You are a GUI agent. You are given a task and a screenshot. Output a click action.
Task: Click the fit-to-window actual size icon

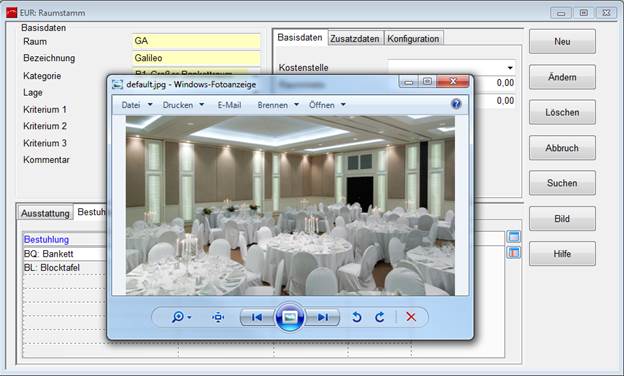[218, 317]
